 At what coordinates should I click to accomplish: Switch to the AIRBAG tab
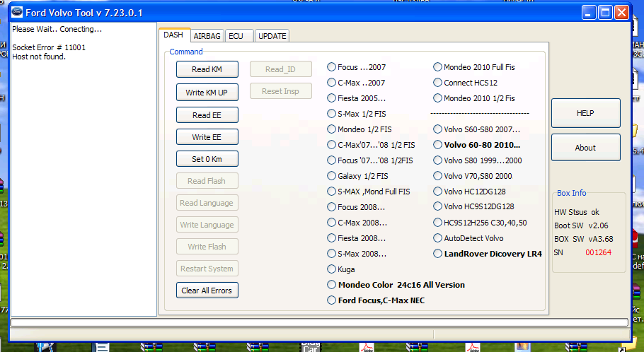click(x=207, y=36)
